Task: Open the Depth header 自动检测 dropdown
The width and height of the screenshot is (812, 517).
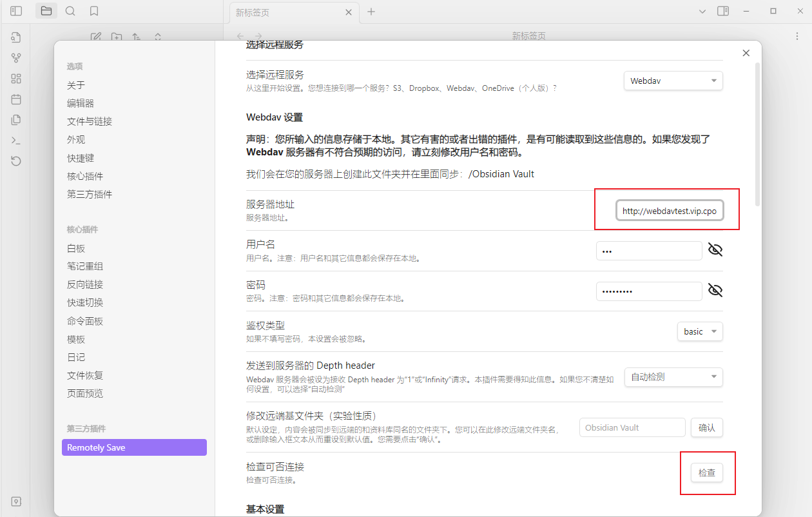Action: coord(673,377)
